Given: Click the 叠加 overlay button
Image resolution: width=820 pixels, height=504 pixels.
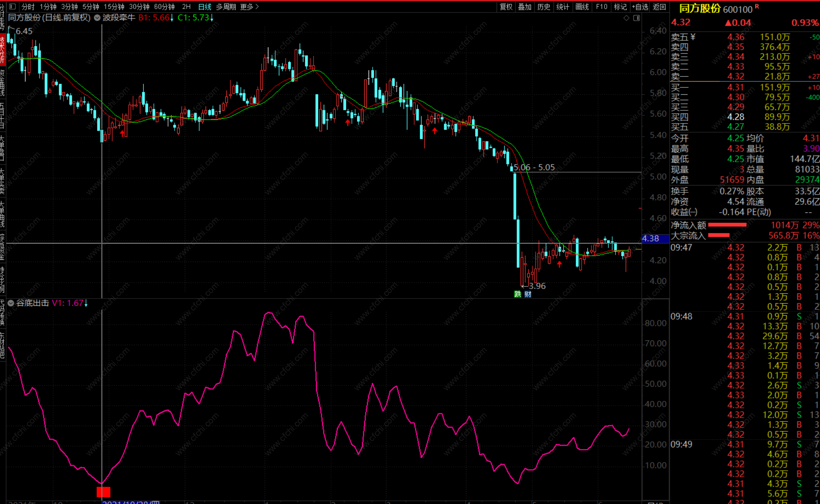Looking at the screenshot, I should (525, 7).
